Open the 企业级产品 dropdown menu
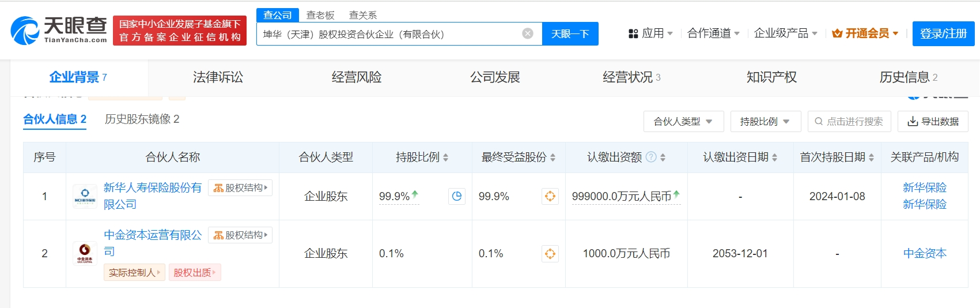 click(786, 33)
